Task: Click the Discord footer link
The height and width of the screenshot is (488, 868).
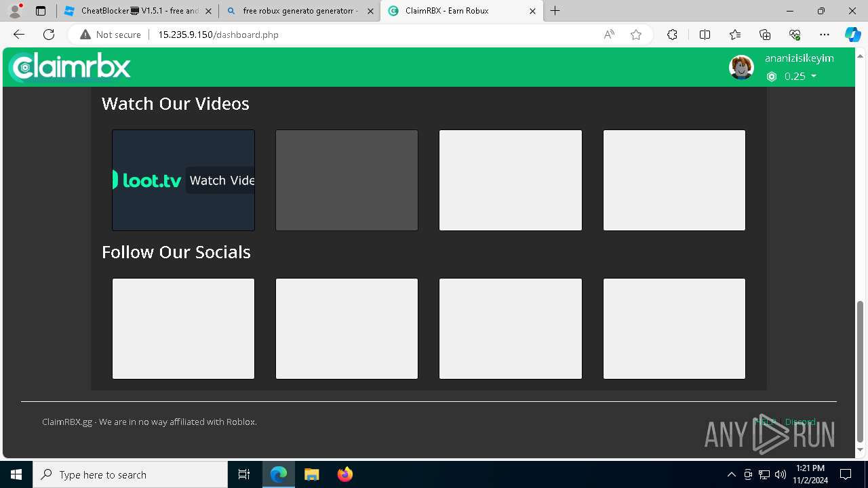Action: point(800,422)
